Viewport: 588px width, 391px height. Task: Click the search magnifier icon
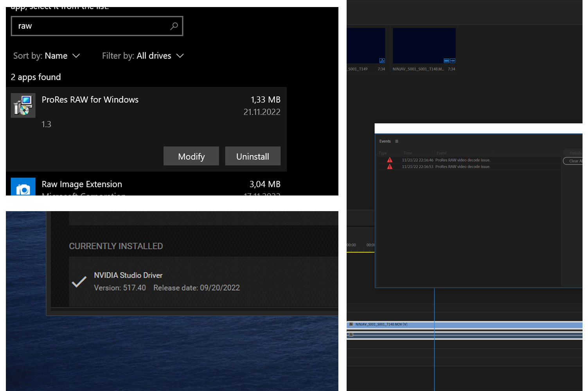[174, 26]
